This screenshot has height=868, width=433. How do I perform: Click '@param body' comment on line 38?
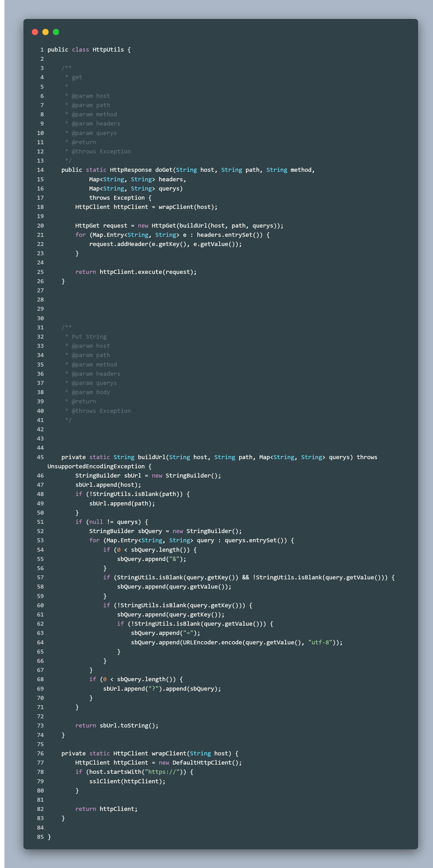pos(91,392)
